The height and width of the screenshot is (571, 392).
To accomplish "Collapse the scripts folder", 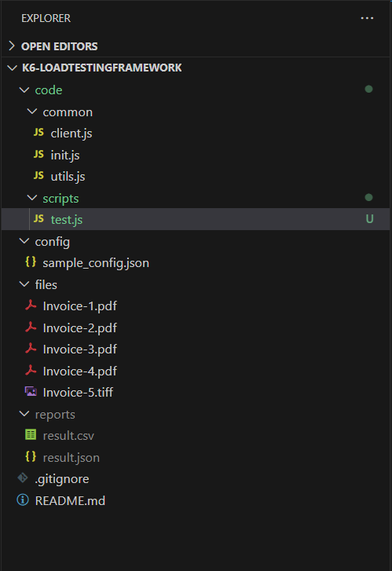I will [32, 198].
